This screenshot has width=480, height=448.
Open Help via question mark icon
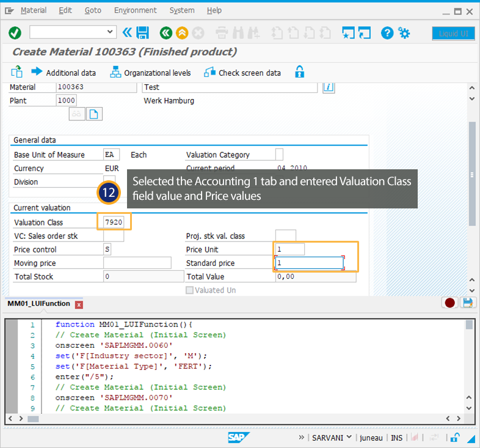click(x=387, y=33)
